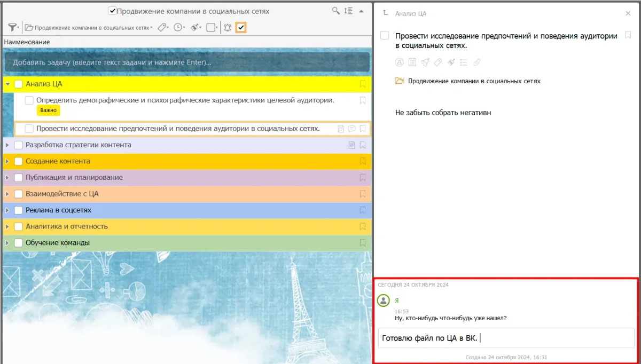Click the assignee icon in task details
The height and width of the screenshot is (364, 641).
(399, 62)
